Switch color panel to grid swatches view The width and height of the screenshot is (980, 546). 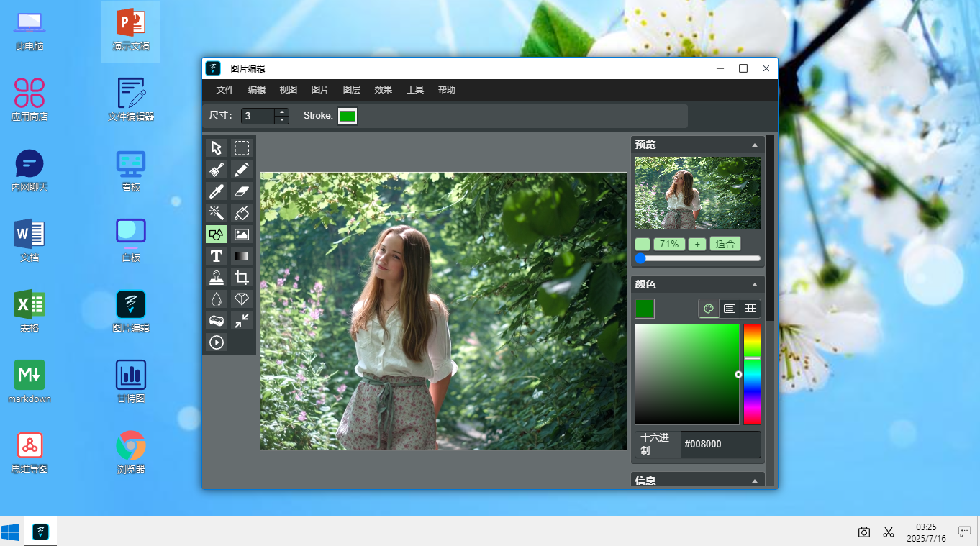pyautogui.click(x=750, y=309)
